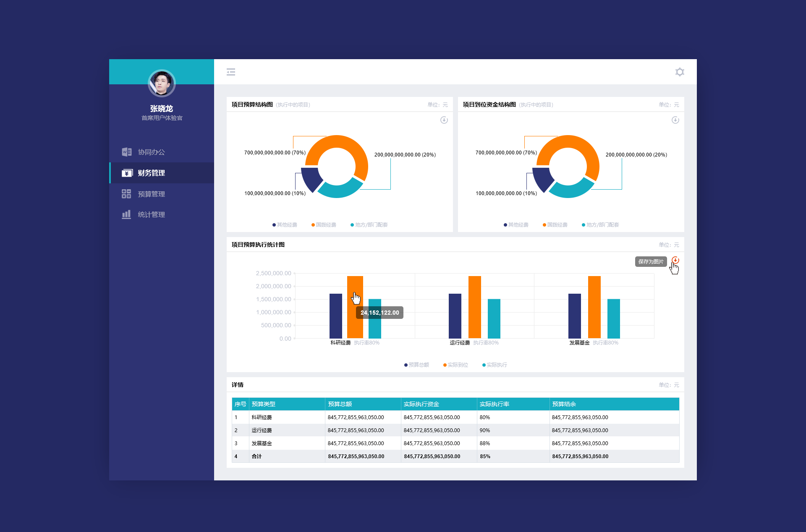806x532 pixels.
Task: Toggle 国拨经费 legend in 项目到位资金结构图
Action: [x=555, y=225]
